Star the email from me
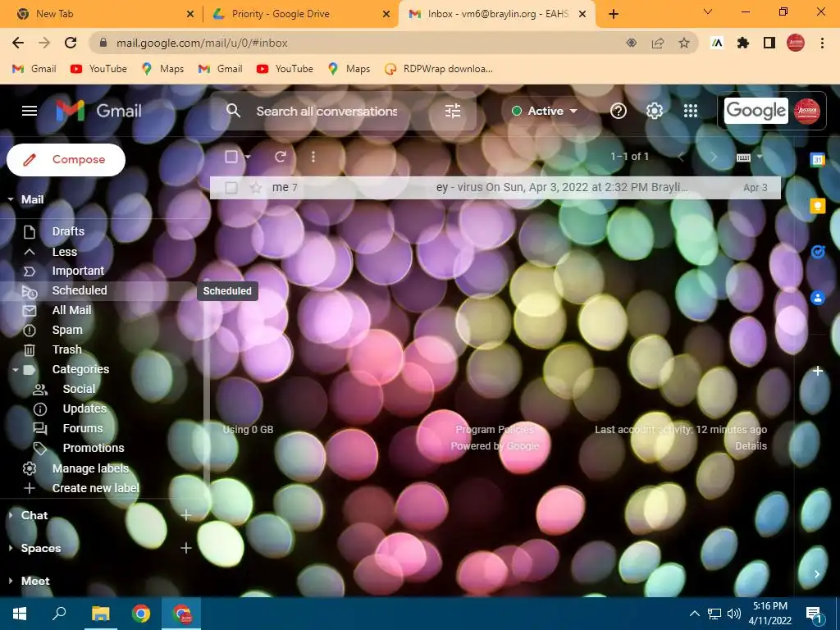 coord(256,188)
